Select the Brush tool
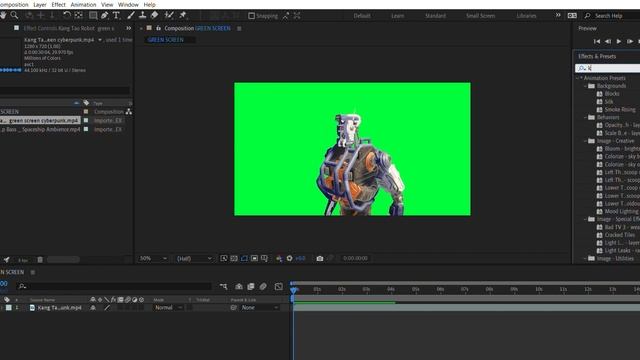This screenshot has width=640, height=360. pos(131,16)
